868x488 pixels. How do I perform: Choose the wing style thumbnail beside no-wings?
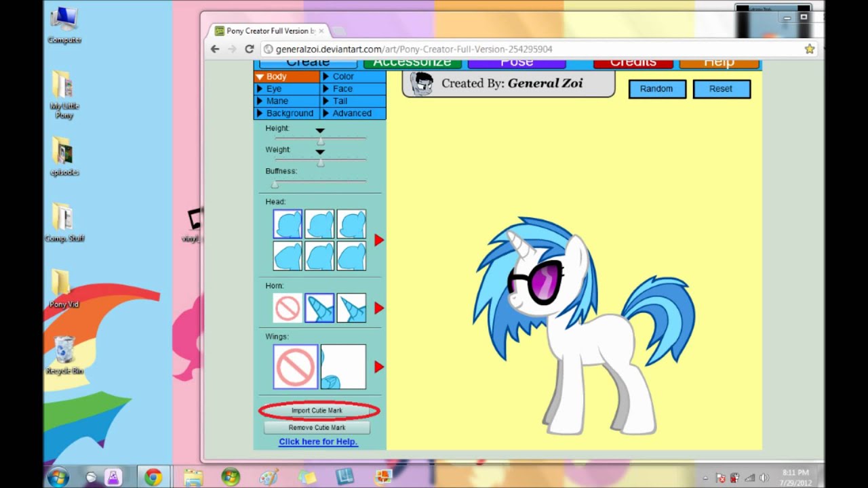pos(343,367)
